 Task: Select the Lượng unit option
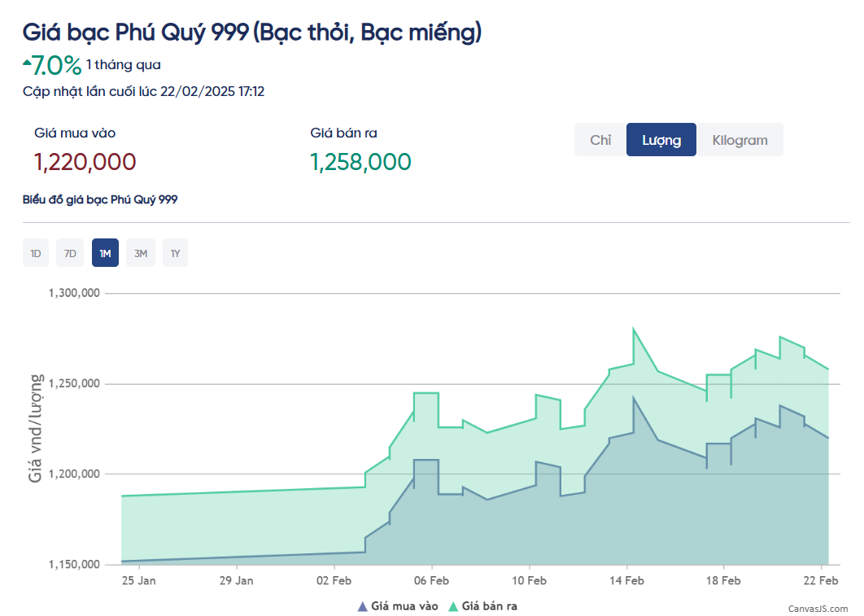pyautogui.click(x=661, y=140)
